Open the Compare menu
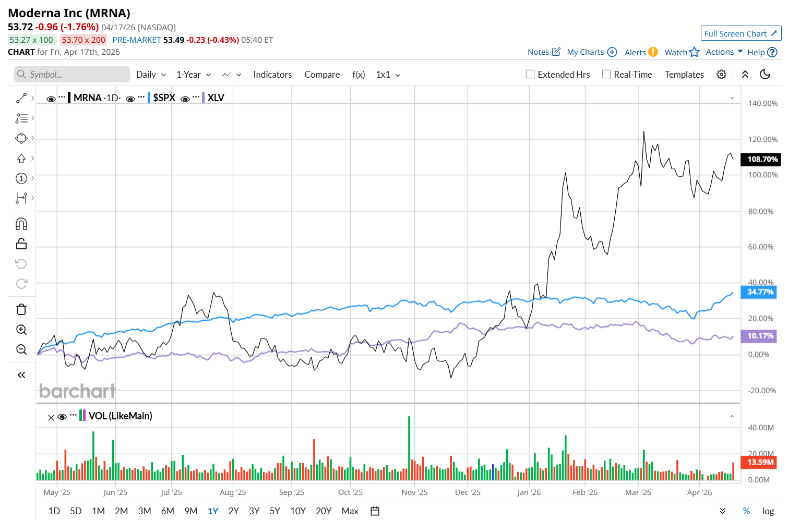 (322, 75)
